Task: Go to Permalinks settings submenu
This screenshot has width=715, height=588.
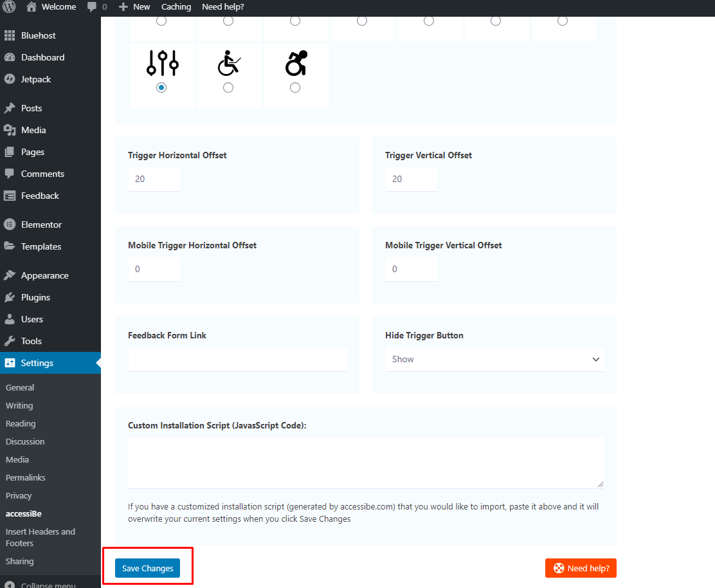Action: [25, 477]
